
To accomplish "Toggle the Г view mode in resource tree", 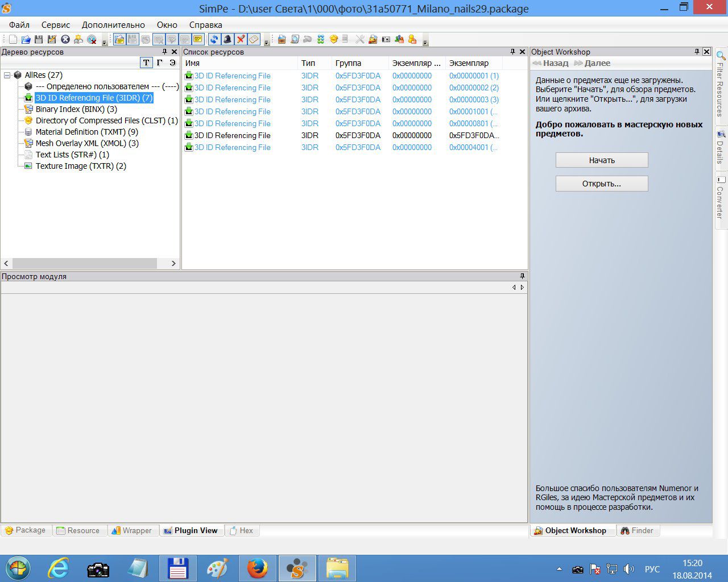I will point(159,63).
